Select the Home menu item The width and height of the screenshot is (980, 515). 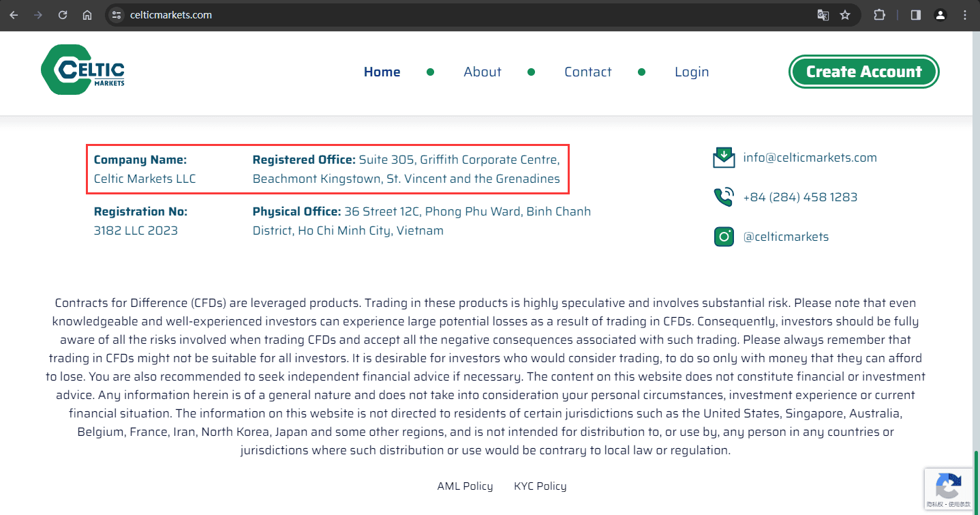point(382,72)
